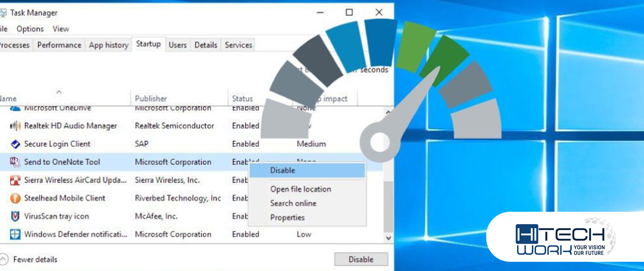
Task: Open the Details tab
Action: click(206, 45)
